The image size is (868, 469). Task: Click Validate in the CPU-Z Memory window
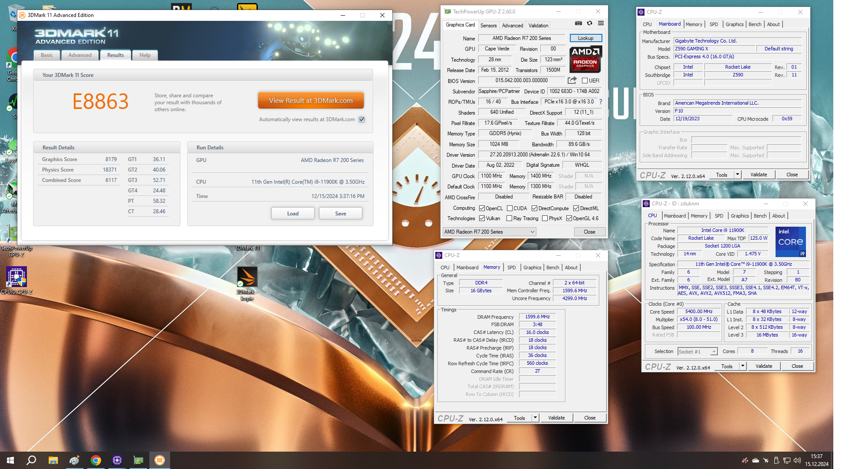556,418
